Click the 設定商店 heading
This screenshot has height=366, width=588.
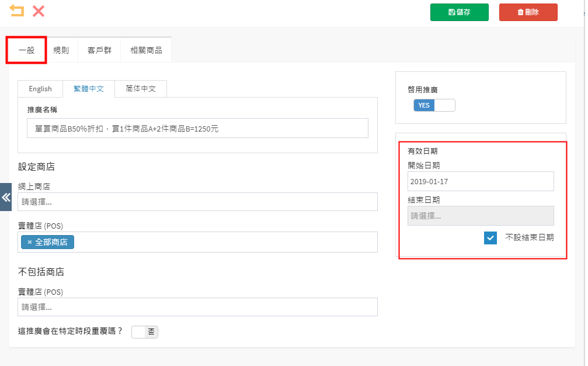tap(36, 167)
